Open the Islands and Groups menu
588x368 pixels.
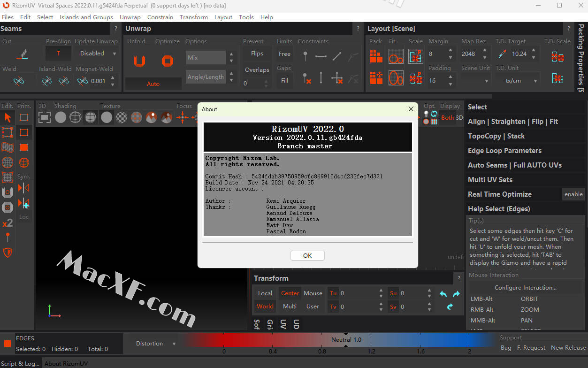[x=86, y=17]
